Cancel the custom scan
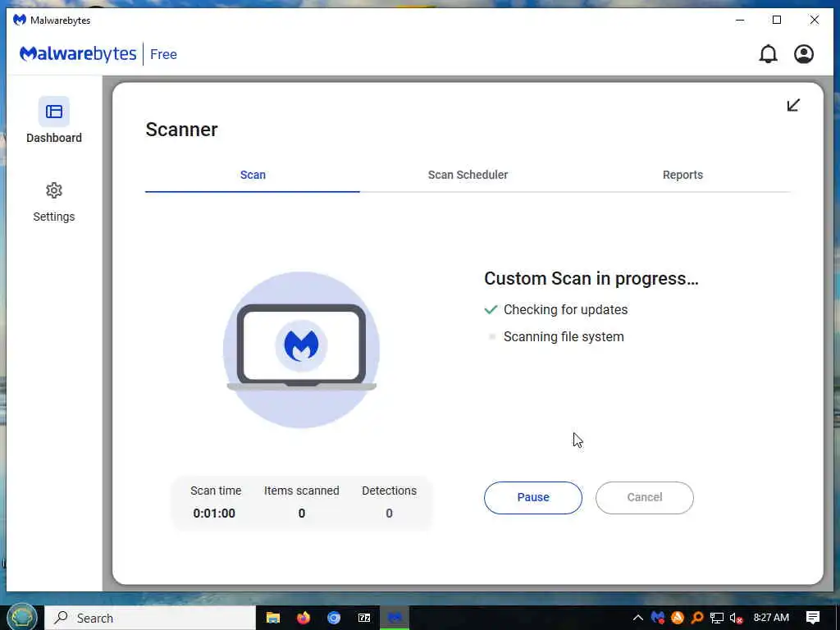The height and width of the screenshot is (630, 840). tap(645, 498)
